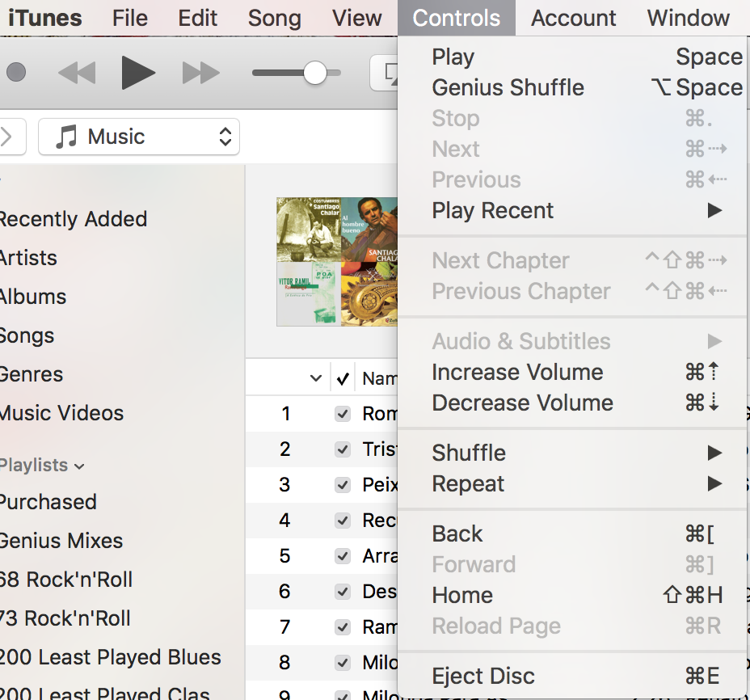Choose Genius Shuffle menu item
The width and height of the screenshot is (750, 700).
573,87
